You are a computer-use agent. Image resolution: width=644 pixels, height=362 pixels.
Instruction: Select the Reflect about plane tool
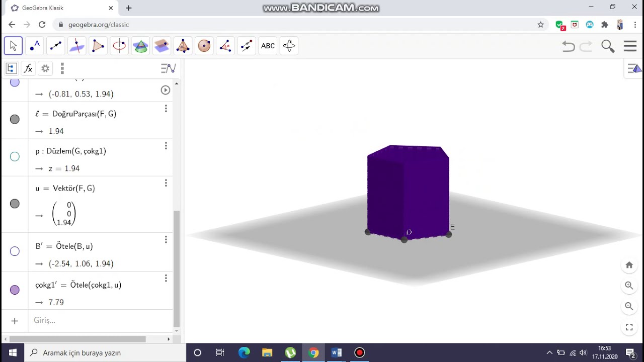pyautogui.click(x=246, y=46)
